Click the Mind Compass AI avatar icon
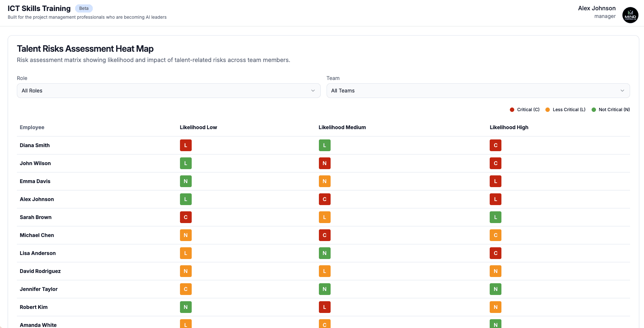Image resolution: width=644 pixels, height=328 pixels. click(630, 15)
